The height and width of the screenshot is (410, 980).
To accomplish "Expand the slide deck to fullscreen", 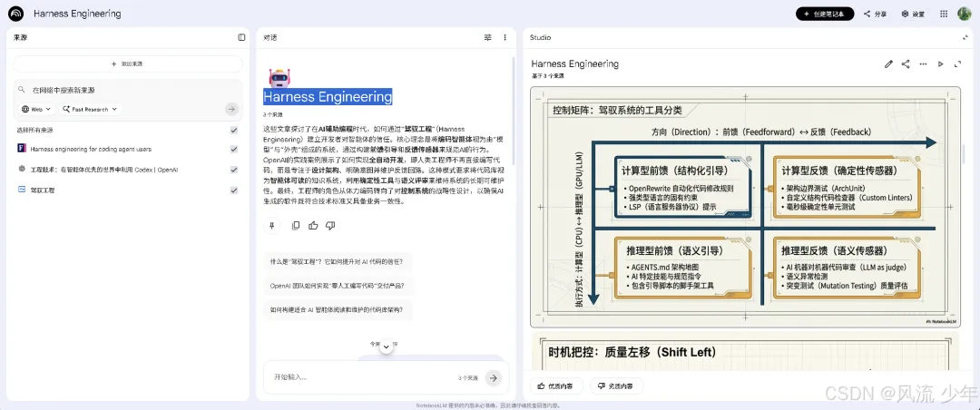I will (957, 63).
